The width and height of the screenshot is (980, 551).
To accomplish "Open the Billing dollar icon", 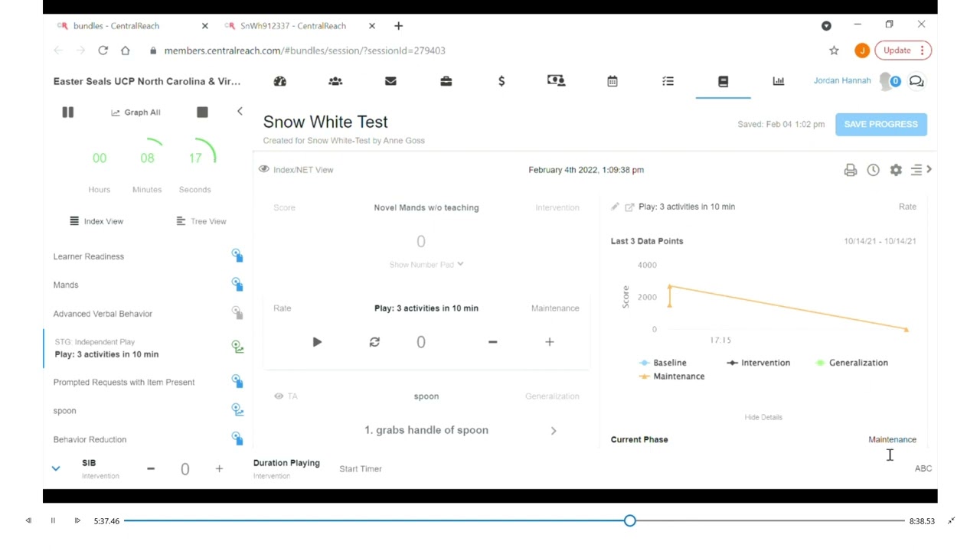I will [x=501, y=81].
